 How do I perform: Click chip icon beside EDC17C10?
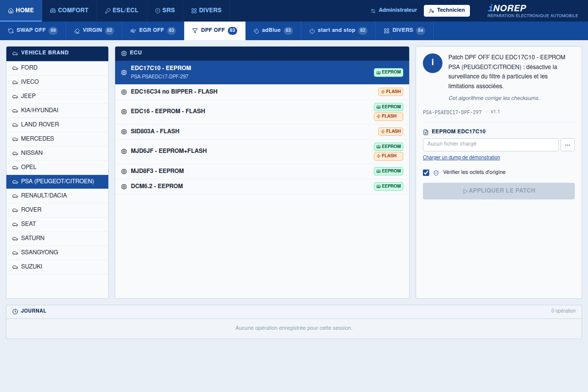click(x=124, y=73)
